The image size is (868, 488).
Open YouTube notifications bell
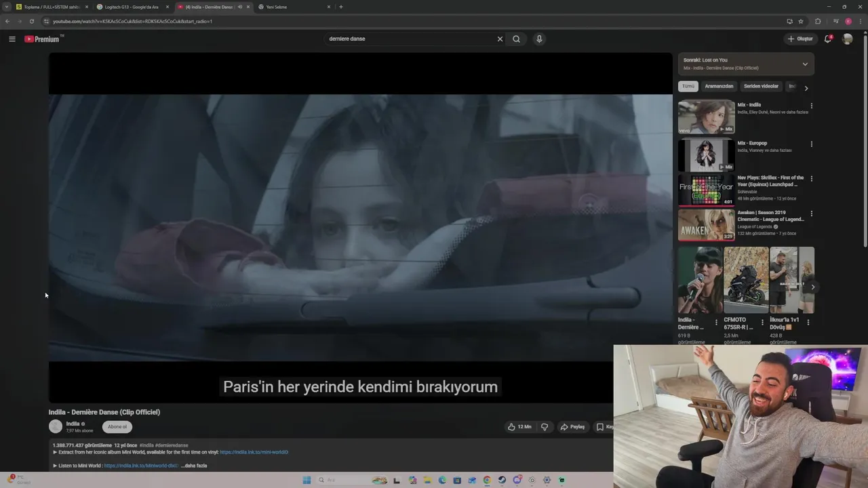point(827,39)
